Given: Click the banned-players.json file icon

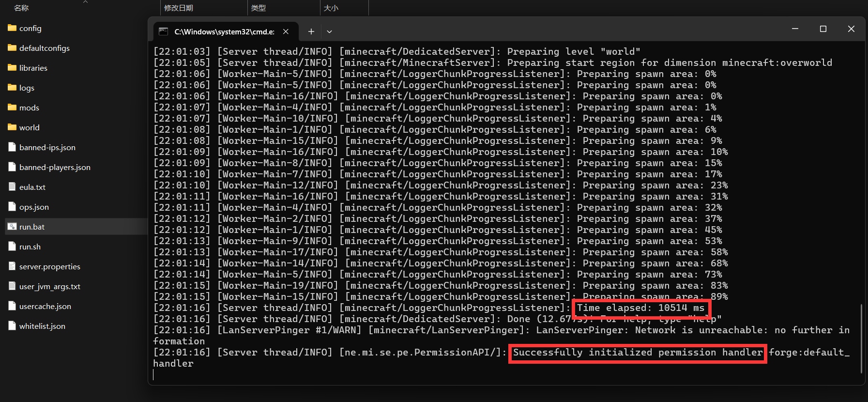Looking at the screenshot, I should (x=12, y=167).
